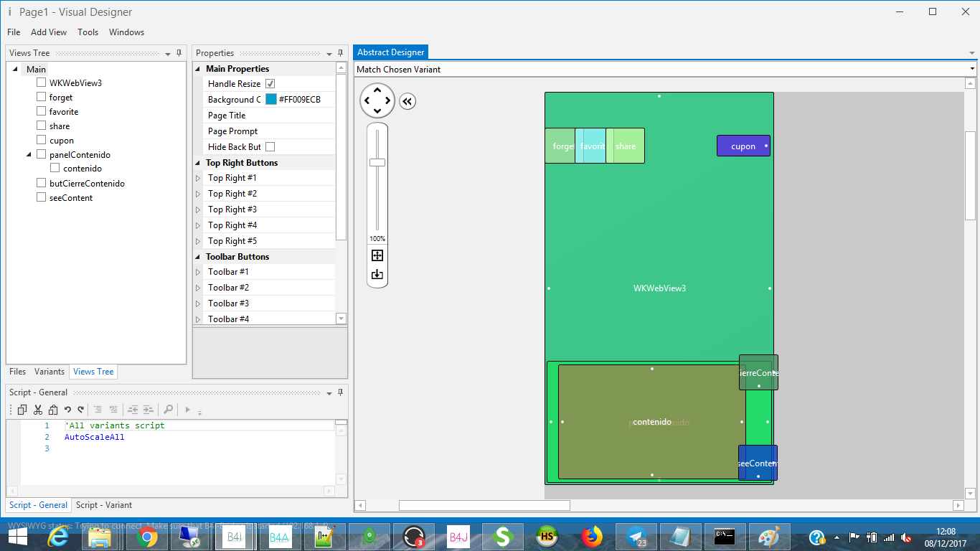Screen dimensions: 980x551
Task: Click the increase indent icon in script toolbar
Action: pos(148,410)
